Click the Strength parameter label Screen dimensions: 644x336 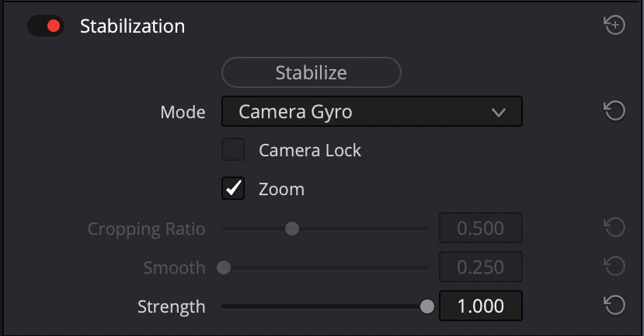(x=171, y=306)
